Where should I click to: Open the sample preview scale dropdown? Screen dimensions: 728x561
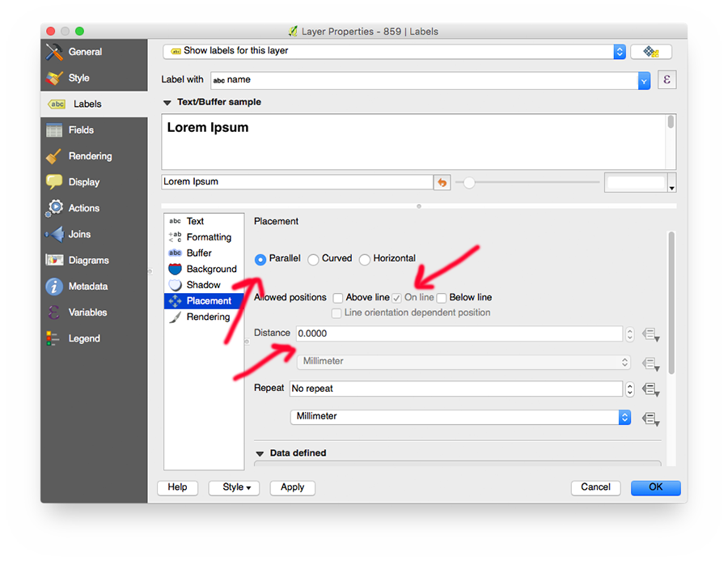coord(671,182)
